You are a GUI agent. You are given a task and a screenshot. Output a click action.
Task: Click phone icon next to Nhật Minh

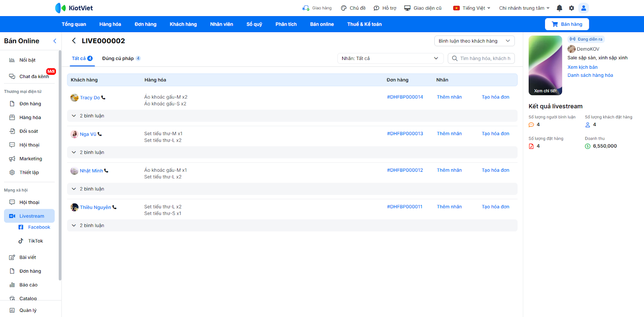pyautogui.click(x=106, y=171)
